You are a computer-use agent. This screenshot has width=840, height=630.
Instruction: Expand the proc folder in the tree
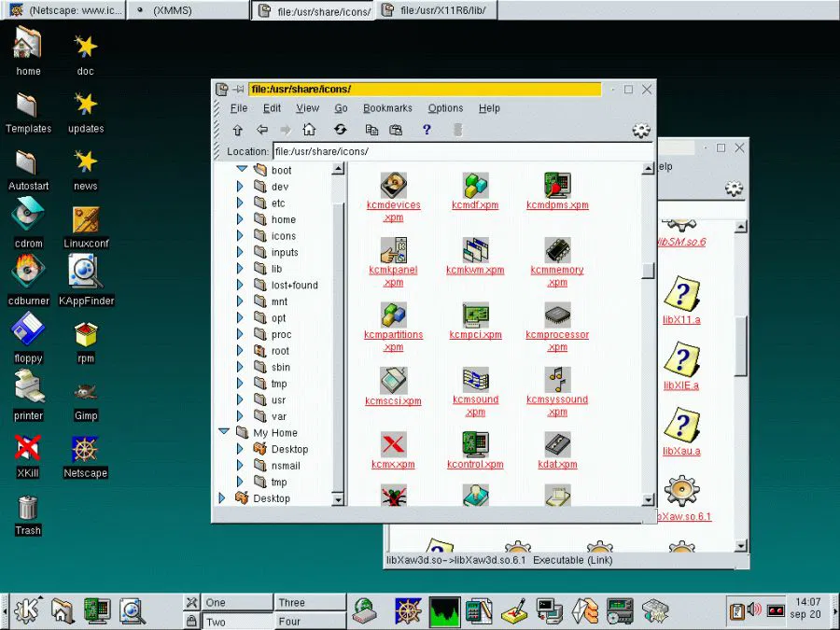[240, 334]
